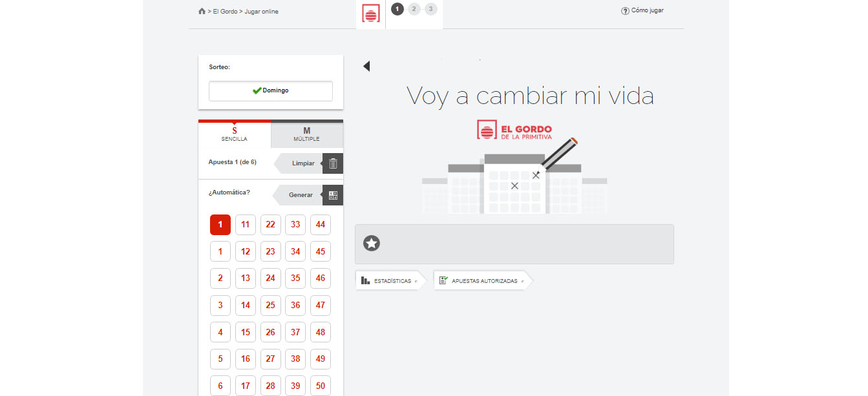Click the Jugar online breadcrumb text
This screenshot has width=868, height=396.
coord(262,12)
